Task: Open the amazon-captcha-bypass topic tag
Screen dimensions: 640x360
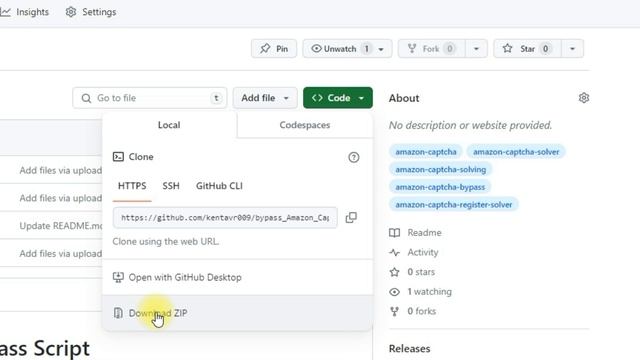Action: 440,187
